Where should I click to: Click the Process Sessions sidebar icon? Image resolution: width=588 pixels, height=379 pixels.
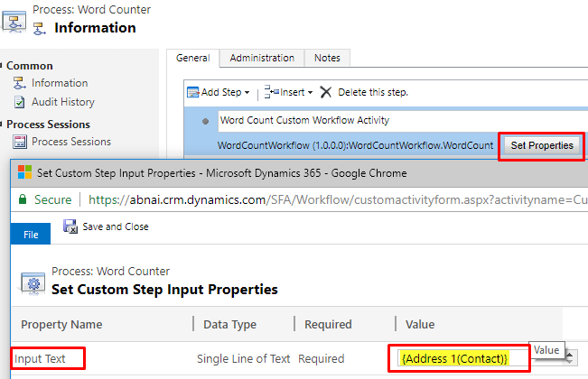pyautogui.click(x=20, y=142)
